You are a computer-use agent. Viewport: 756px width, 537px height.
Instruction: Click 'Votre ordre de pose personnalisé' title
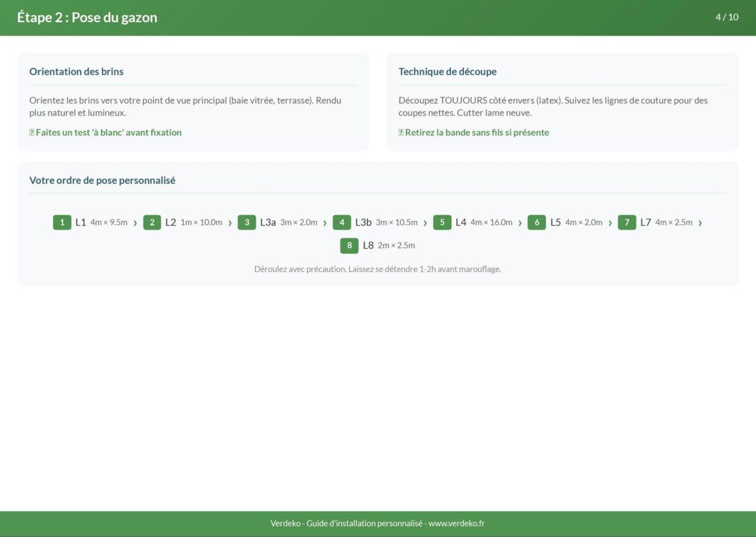click(102, 180)
